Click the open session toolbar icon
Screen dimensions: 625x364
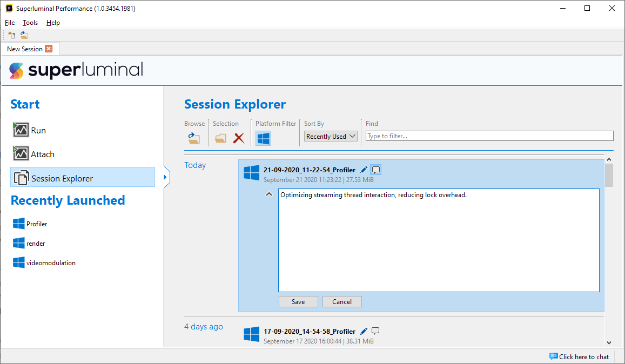(24, 35)
